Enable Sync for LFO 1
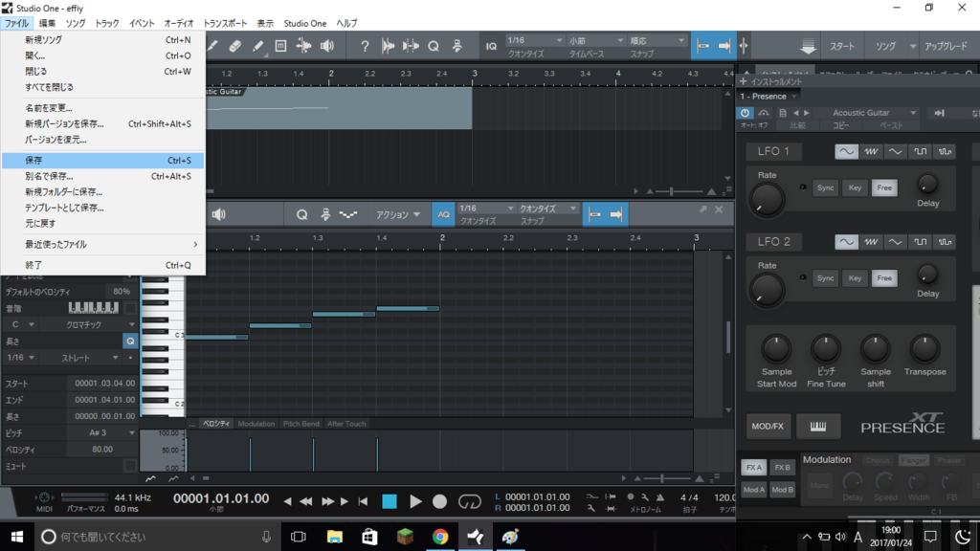The height and width of the screenshot is (551, 980). 825,187
